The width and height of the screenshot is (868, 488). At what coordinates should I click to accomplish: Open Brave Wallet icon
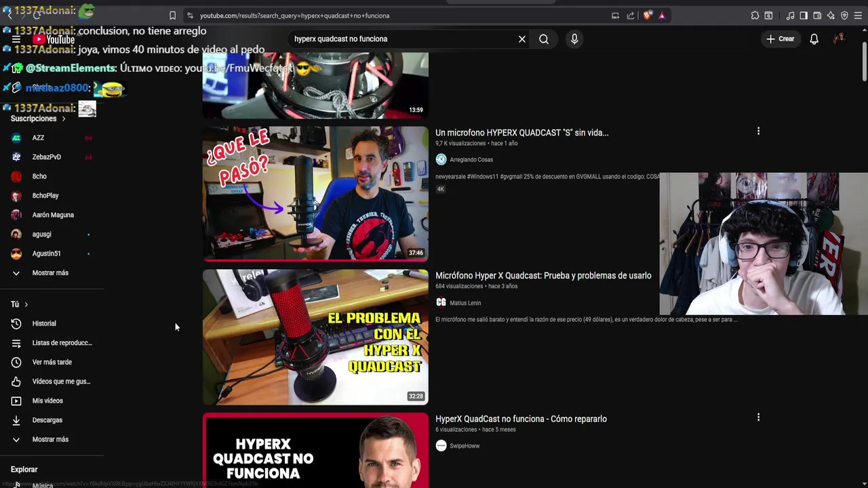(x=817, y=16)
